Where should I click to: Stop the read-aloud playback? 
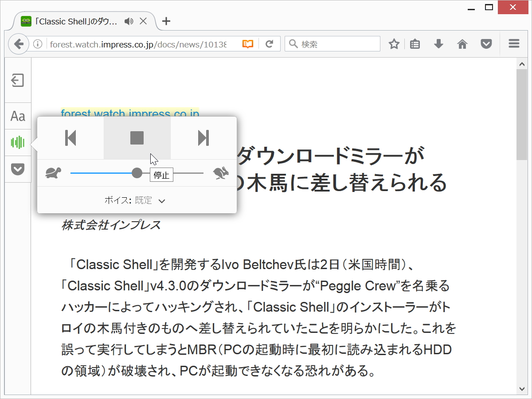click(137, 138)
